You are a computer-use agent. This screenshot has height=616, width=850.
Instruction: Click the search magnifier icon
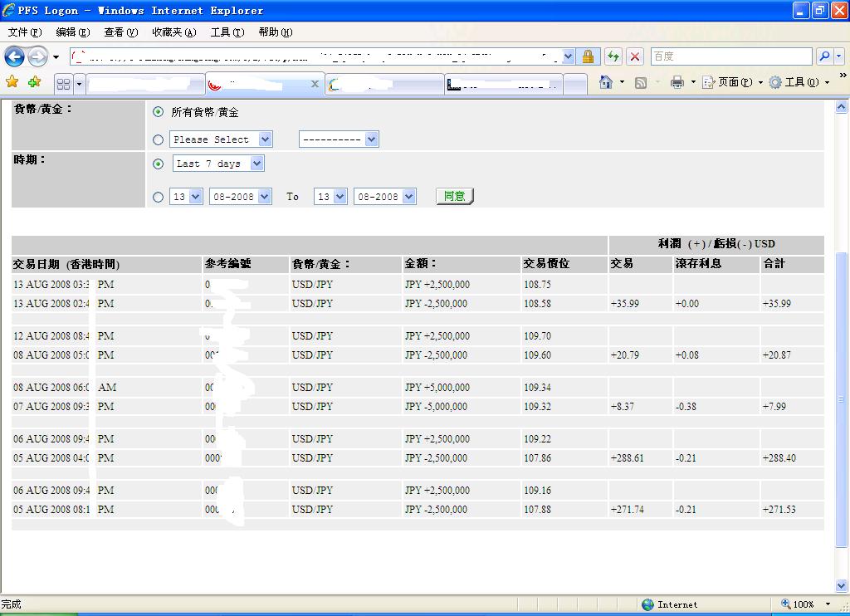pos(824,56)
